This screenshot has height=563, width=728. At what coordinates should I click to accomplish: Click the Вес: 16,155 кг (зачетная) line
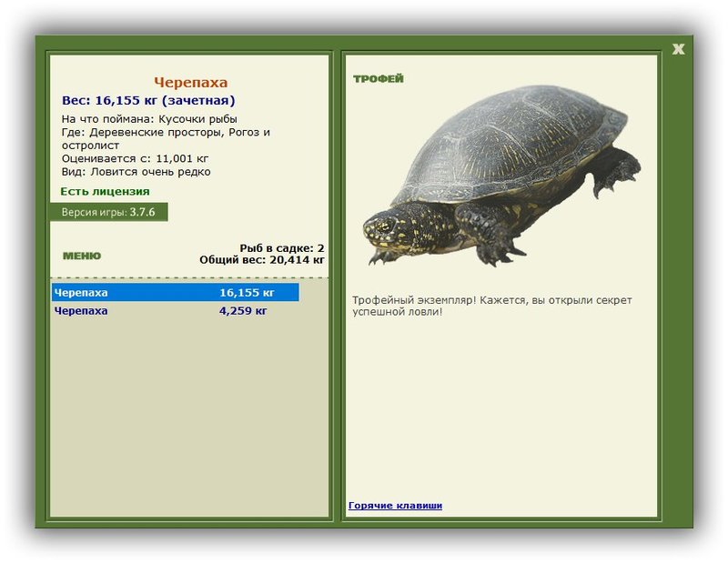tap(148, 101)
